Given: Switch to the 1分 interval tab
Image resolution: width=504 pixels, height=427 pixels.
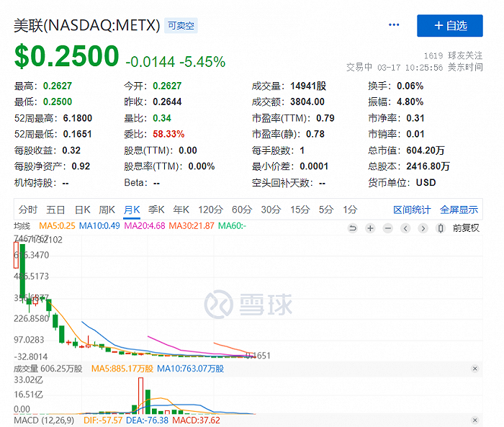Looking at the screenshot, I should pos(350,210).
